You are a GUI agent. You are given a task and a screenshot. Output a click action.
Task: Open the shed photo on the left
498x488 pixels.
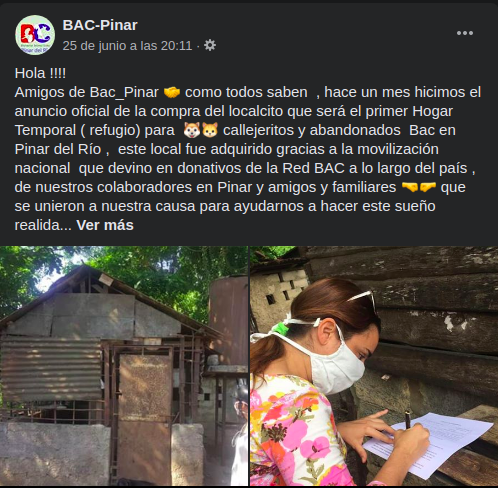(x=124, y=366)
